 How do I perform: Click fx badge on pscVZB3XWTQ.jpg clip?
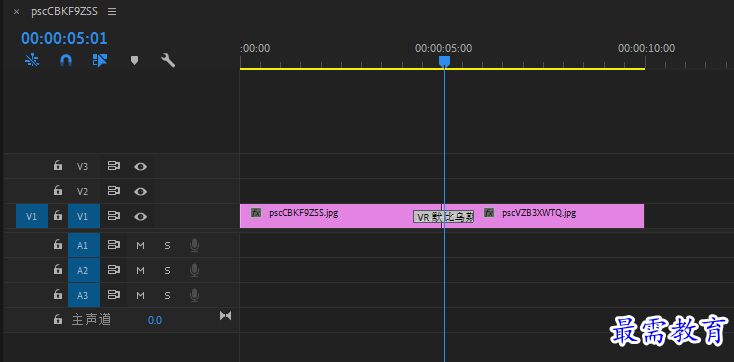(489, 213)
